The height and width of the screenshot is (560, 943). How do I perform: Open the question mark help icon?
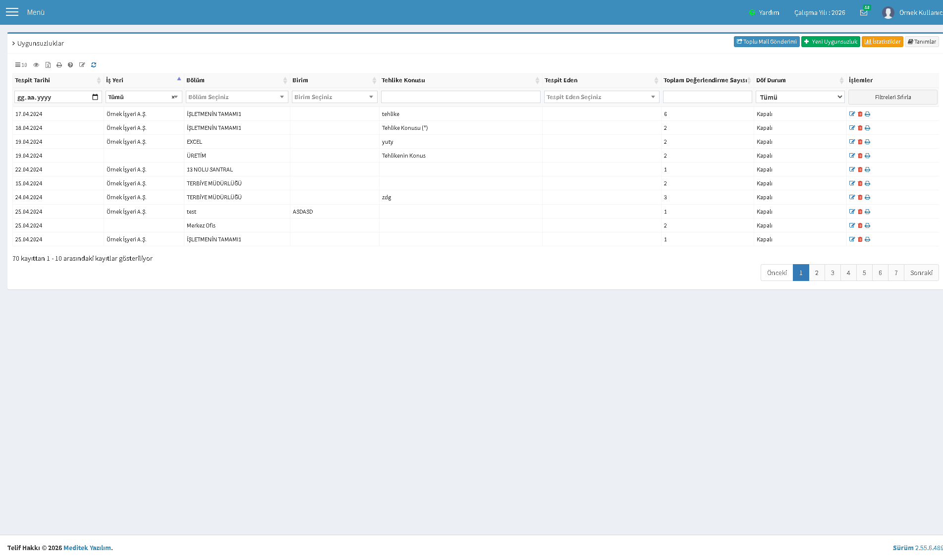(70, 65)
